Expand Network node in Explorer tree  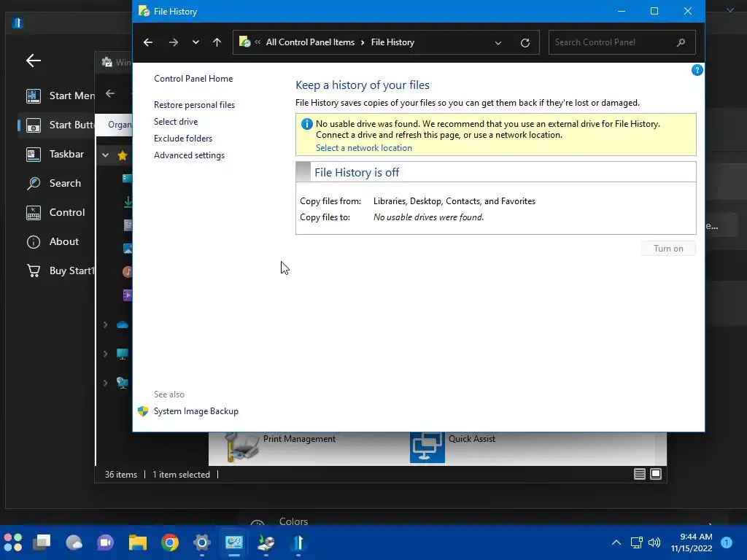(105, 383)
